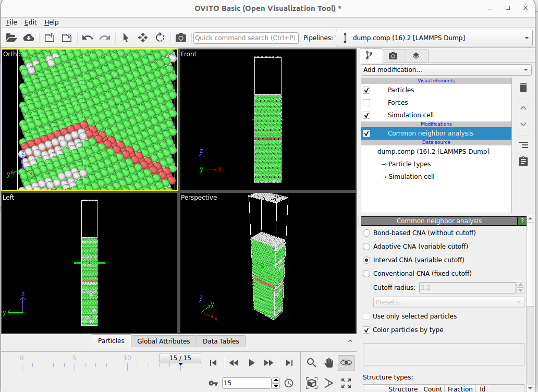Disable the Common neighbor analysis modifier checkbox
Screen dimensions: 538x392
tap(366, 133)
